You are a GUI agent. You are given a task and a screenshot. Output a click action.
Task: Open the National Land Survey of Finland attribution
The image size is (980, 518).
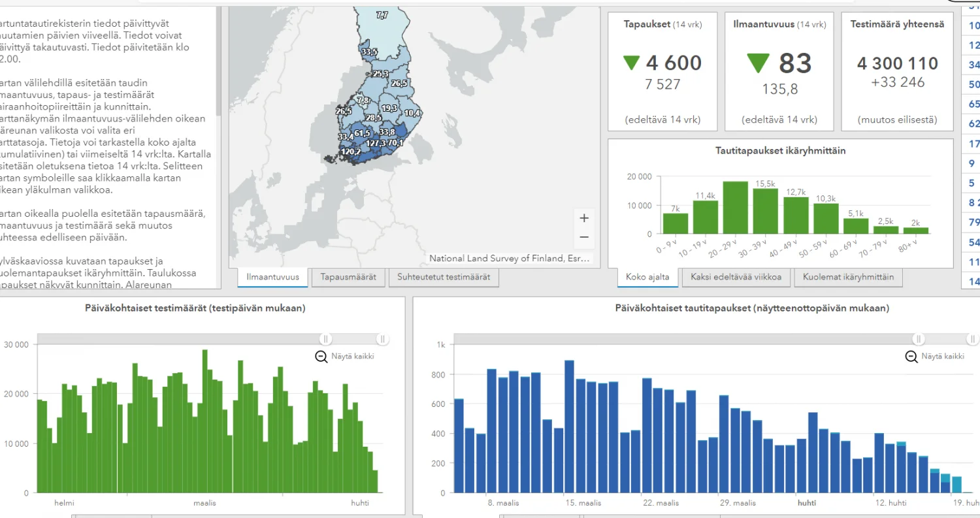click(x=509, y=259)
